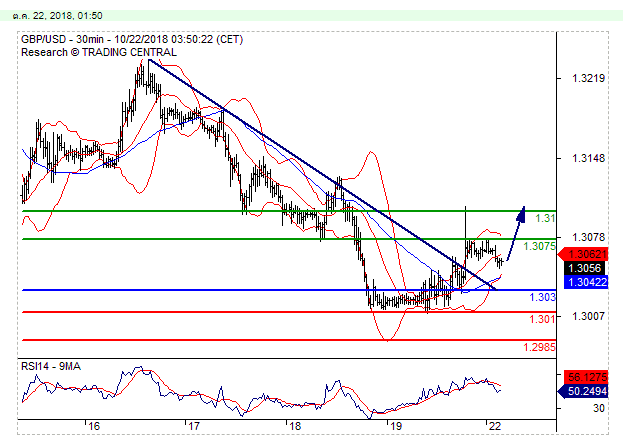This screenshot has height=447, width=623.
Task: Select the 1.301 support level label
Action: (x=542, y=319)
